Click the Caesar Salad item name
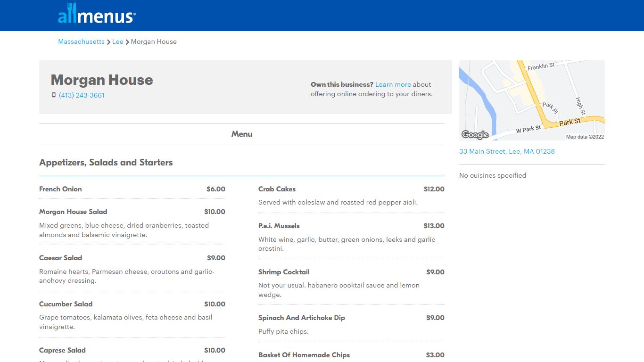The width and height of the screenshot is (644, 362). [x=60, y=258]
